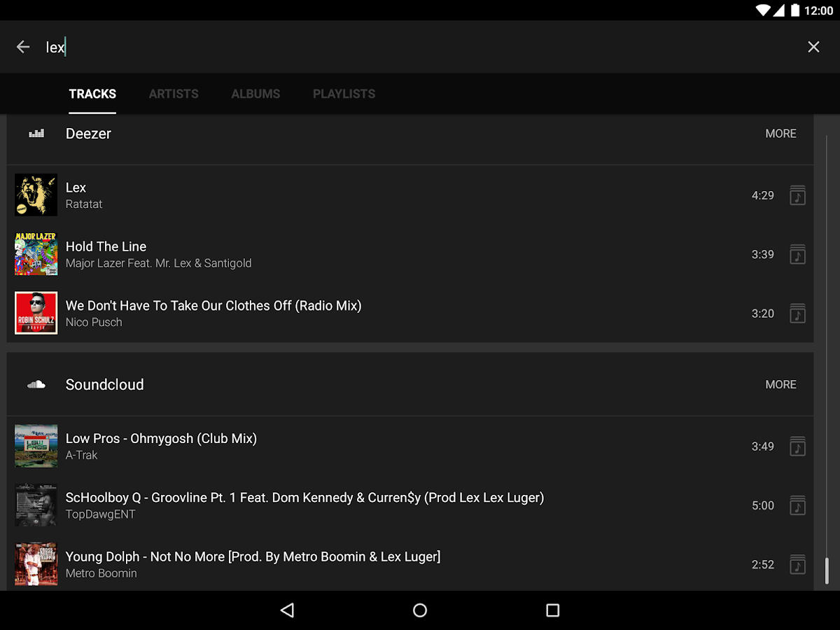This screenshot has width=840, height=630.
Task: Open the Major Lazer album artwork
Action: (36, 254)
